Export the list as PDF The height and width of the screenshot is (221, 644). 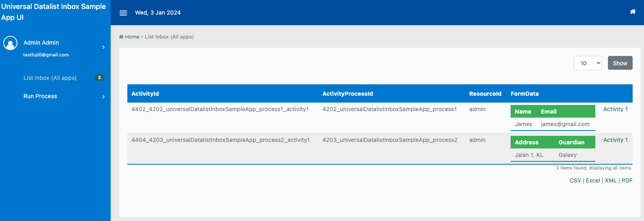point(627,180)
